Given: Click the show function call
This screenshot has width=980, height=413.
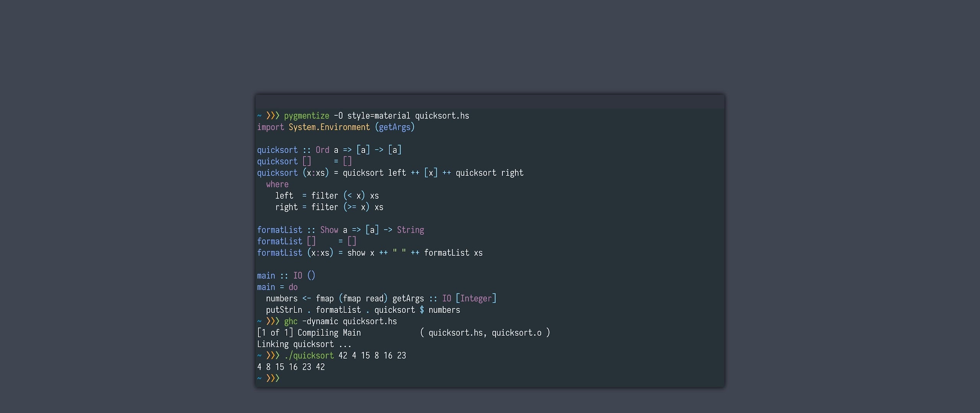Looking at the screenshot, I should tap(356, 253).
